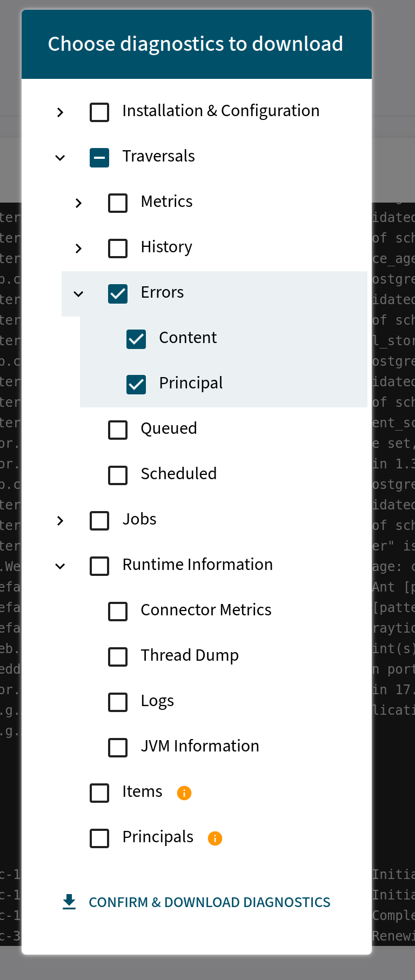This screenshot has width=415, height=980.
Task: Click the info icon next to Items
Action: click(184, 793)
